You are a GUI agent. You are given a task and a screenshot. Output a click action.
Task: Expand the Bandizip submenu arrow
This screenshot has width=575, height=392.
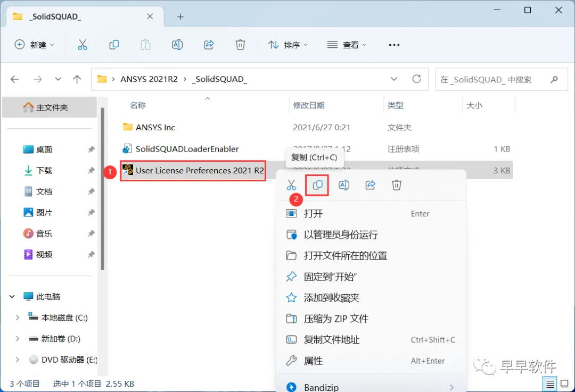(x=451, y=387)
